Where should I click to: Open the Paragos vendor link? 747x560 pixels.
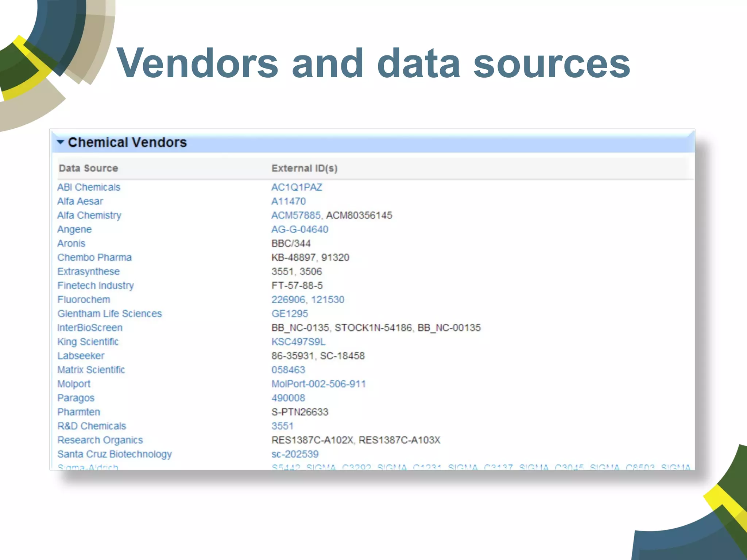(x=76, y=398)
